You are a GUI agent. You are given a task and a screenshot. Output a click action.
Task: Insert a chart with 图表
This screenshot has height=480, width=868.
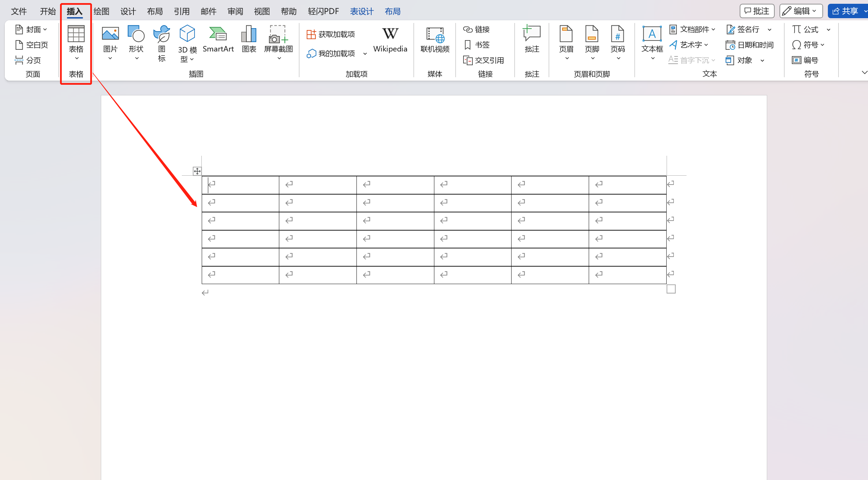[249, 39]
